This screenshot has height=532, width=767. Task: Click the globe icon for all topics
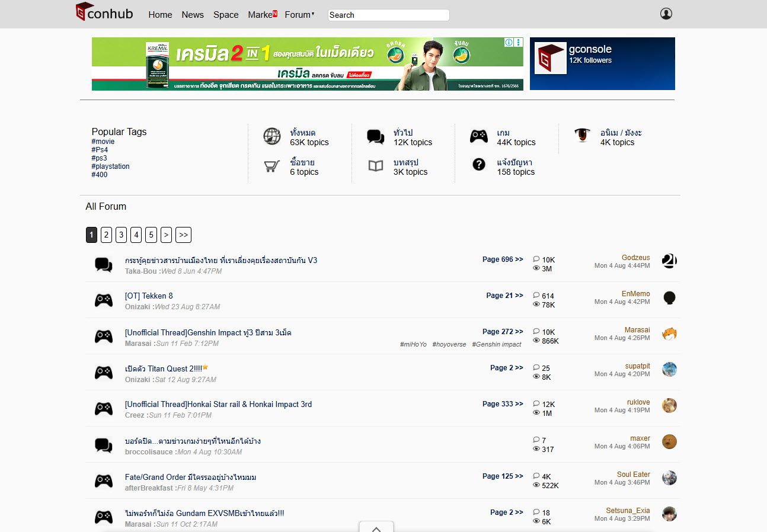272,137
